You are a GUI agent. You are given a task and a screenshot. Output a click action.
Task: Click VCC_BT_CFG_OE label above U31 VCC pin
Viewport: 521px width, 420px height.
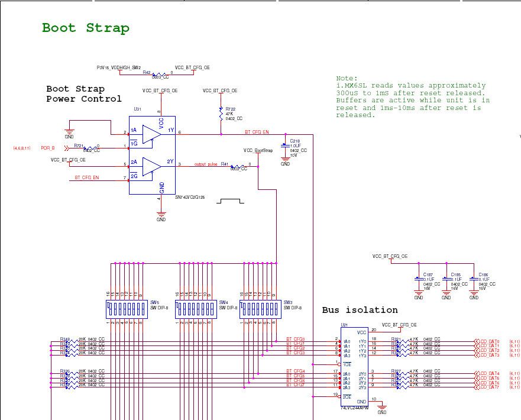(160, 91)
